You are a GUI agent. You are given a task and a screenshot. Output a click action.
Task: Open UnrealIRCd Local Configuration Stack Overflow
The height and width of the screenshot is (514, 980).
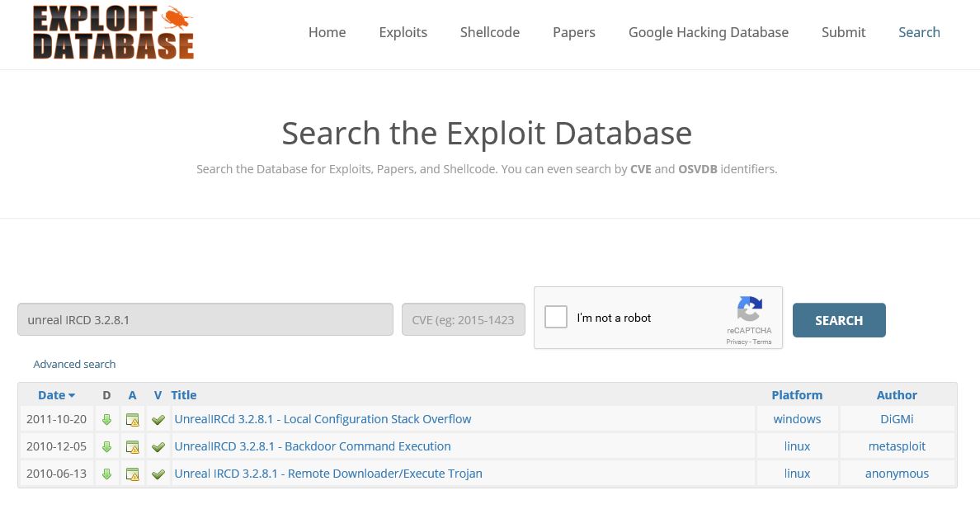[323, 420]
